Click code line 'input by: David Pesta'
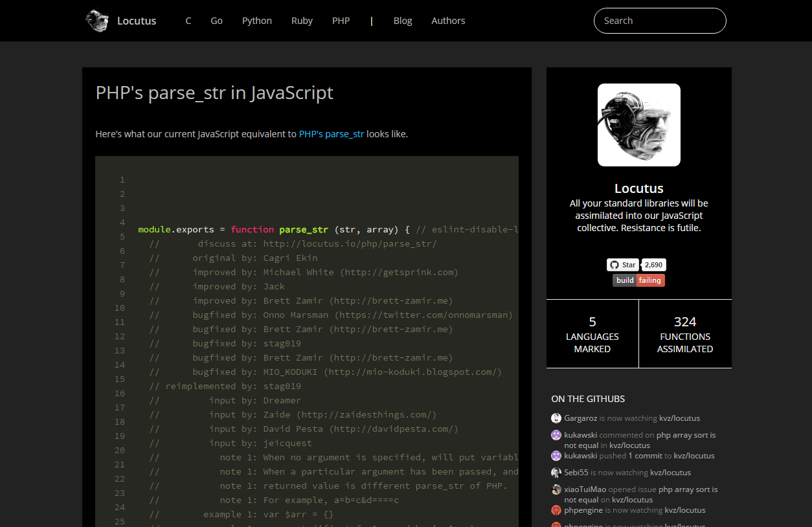812x527 pixels. tap(304, 429)
